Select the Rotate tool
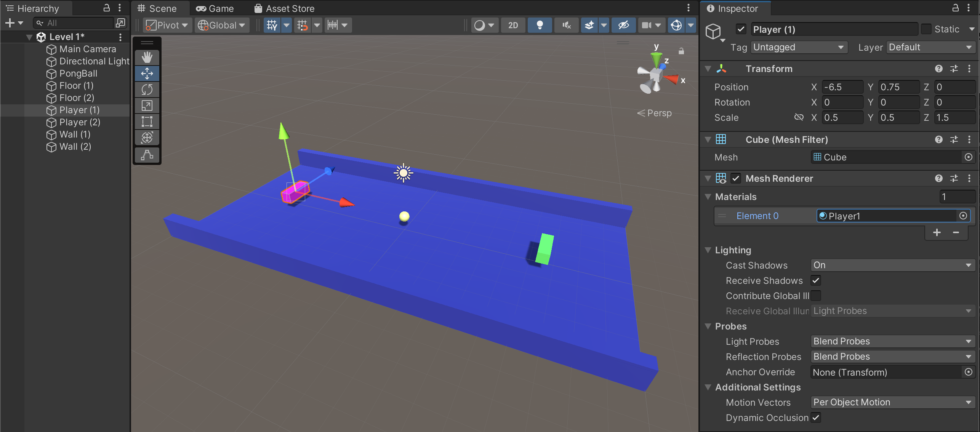This screenshot has width=980, height=432. pos(147,90)
